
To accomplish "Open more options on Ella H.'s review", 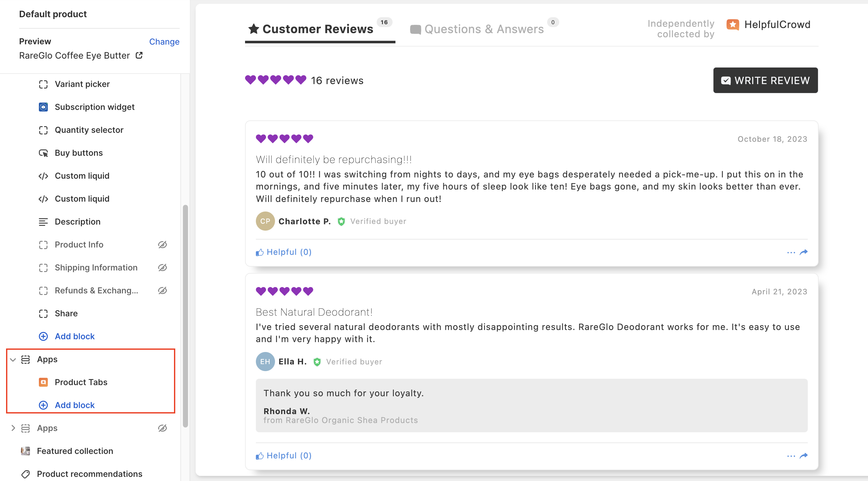I will [791, 456].
